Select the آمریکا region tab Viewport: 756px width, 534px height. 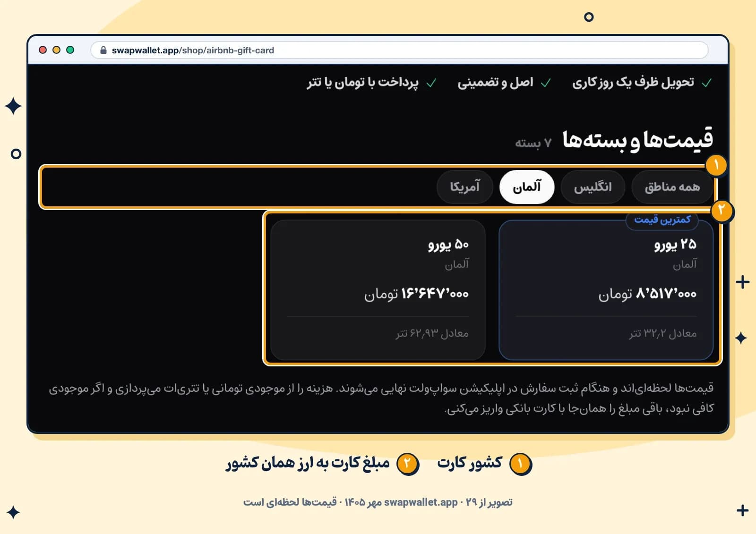[465, 187]
